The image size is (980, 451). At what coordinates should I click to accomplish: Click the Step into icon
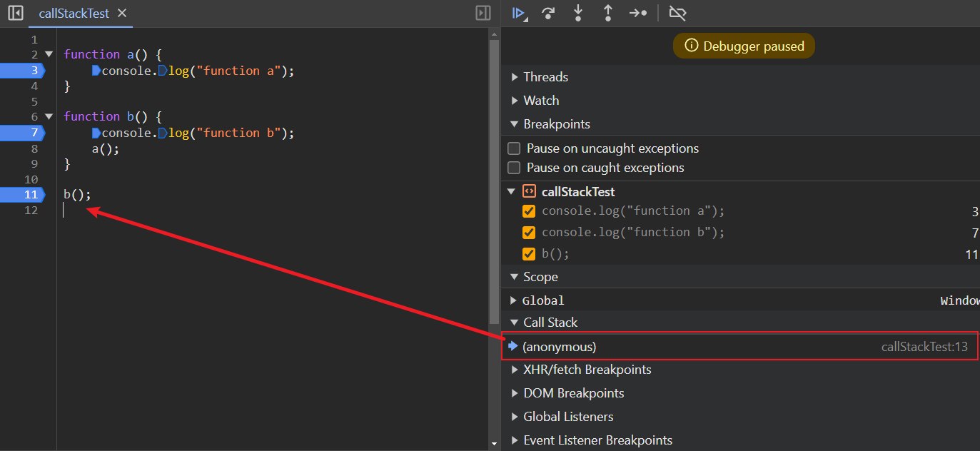coord(578,13)
